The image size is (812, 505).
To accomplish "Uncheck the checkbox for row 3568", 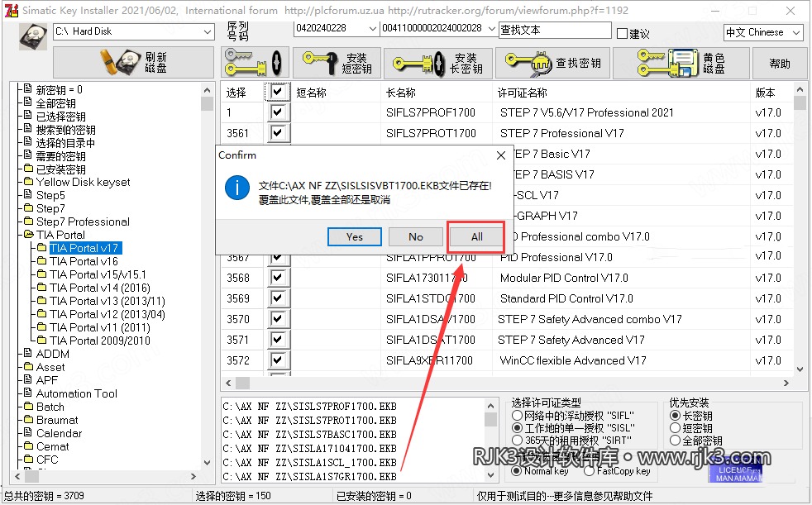I will point(278,278).
